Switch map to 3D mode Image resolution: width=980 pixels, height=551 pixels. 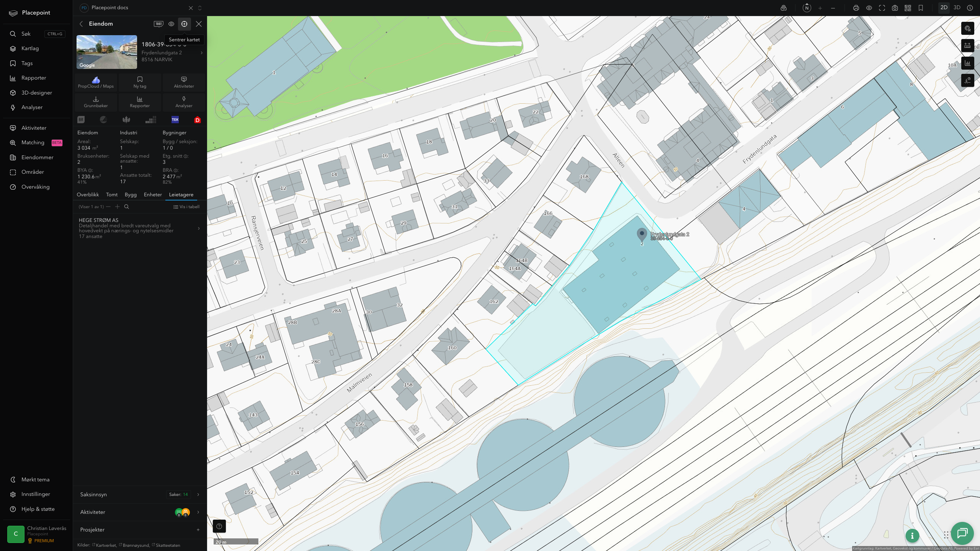click(x=957, y=8)
